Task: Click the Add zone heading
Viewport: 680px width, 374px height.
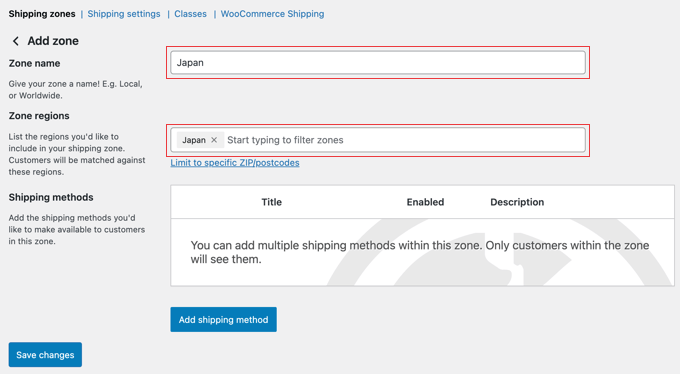Action: tap(53, 41)
